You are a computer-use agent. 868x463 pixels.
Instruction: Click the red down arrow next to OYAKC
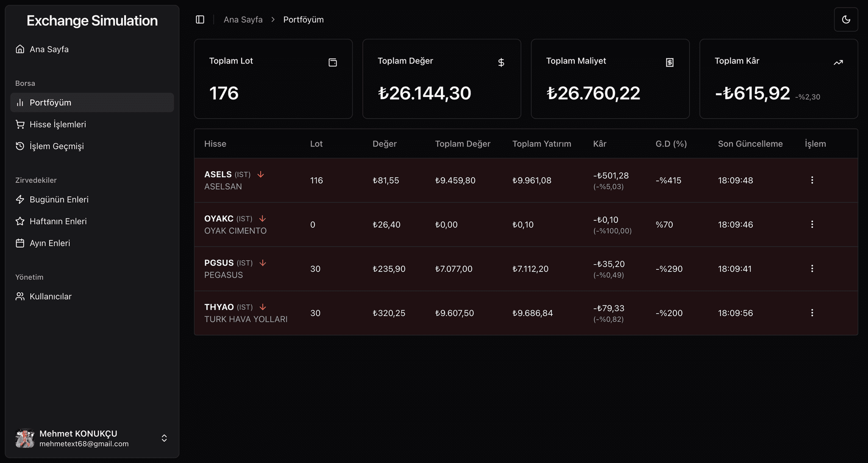262,219
